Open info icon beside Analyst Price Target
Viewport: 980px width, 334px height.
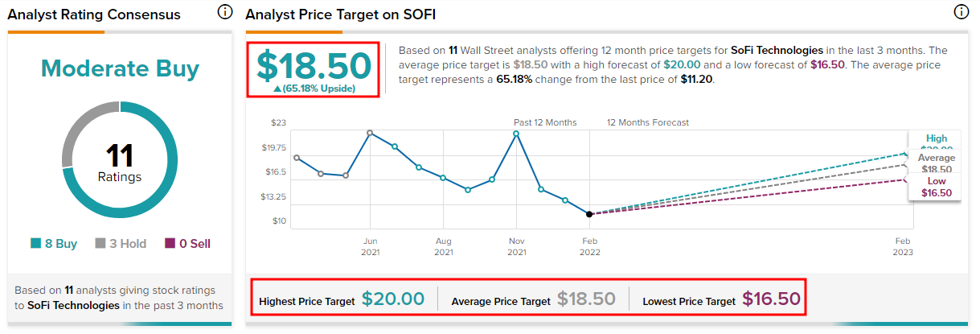point(961,12)
